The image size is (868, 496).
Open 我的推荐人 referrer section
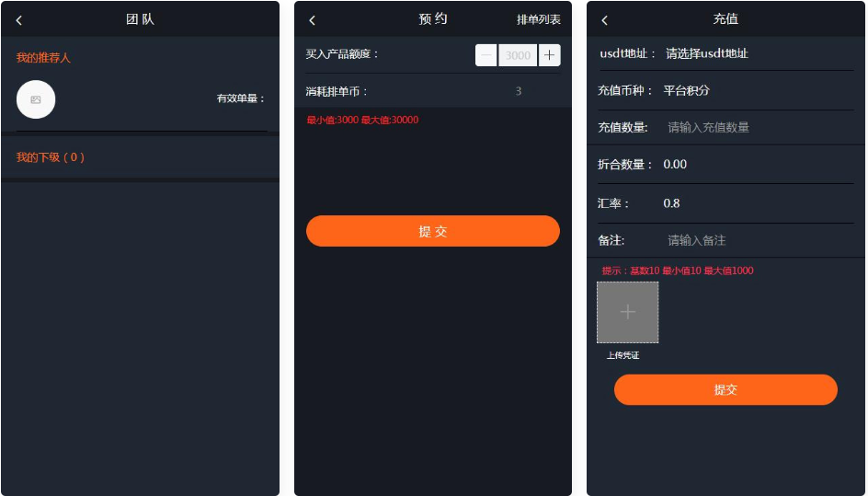coord(43,58)
